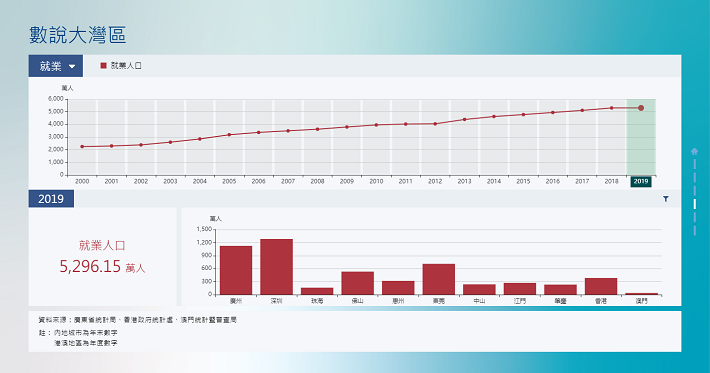Go to top via home icon
Viewport: 710px width, 373px height.
[x=695, y=151]
